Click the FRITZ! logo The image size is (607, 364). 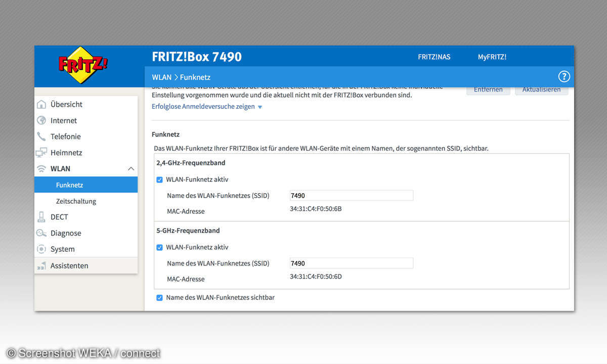[x=83, y=65]
